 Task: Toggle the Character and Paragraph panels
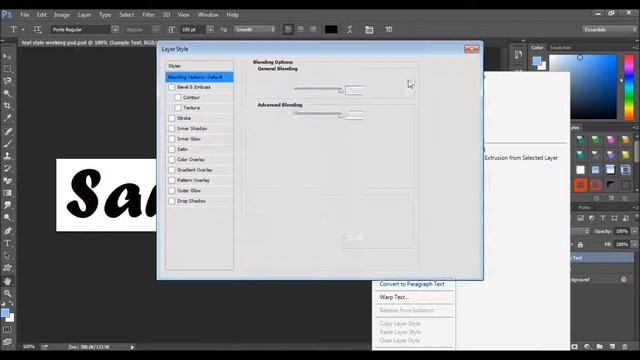tap(369, 29)
